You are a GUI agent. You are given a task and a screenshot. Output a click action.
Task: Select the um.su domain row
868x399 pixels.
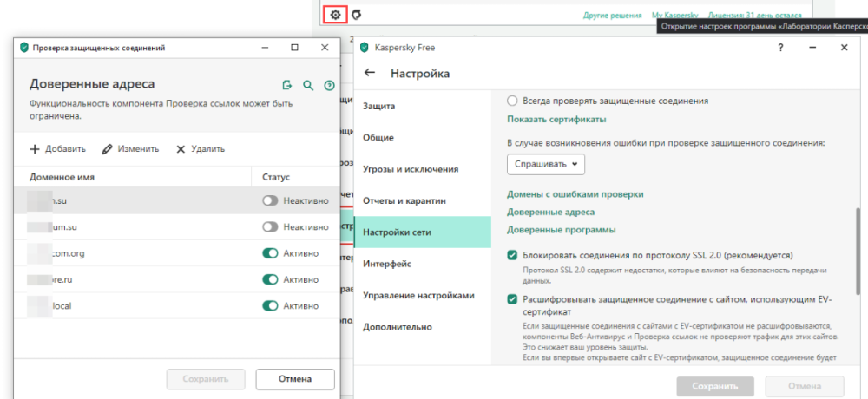(x=176, y=227)
